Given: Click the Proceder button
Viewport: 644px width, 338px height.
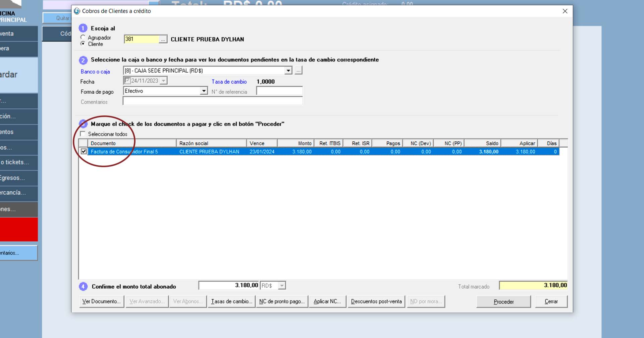Looking at the screenshot, I should [503, 301].
